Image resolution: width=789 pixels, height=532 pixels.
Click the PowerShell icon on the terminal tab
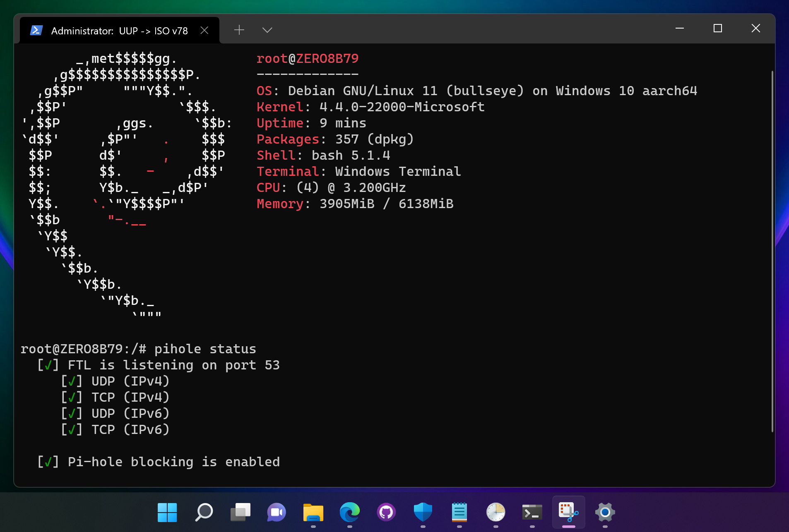coord(36,30)
